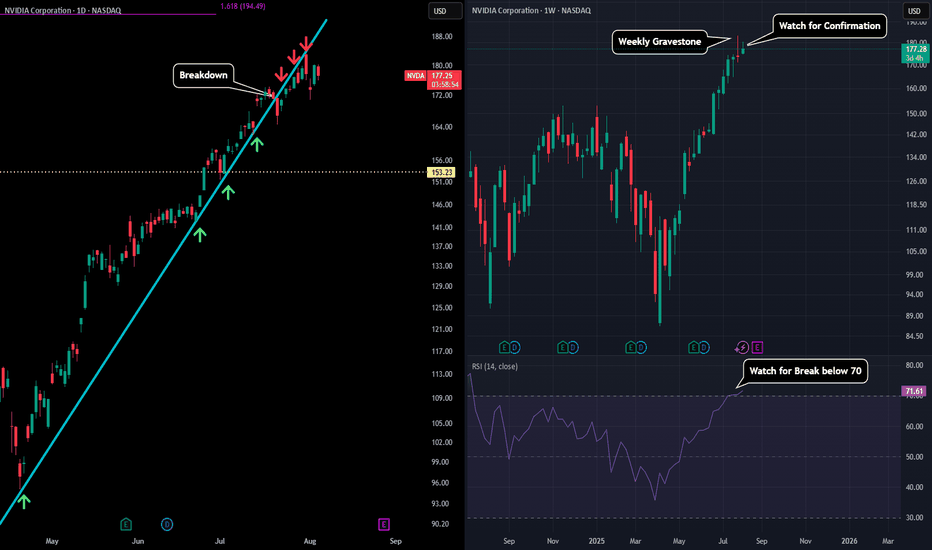The height and width of the screenshot is (550, 932).
Task: Click the NVIDIA Corporation 1D chart title
Action: [62, 10]
